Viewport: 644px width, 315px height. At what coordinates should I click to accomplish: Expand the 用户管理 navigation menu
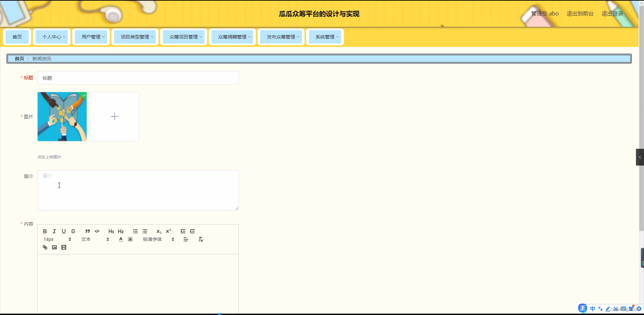91,37
